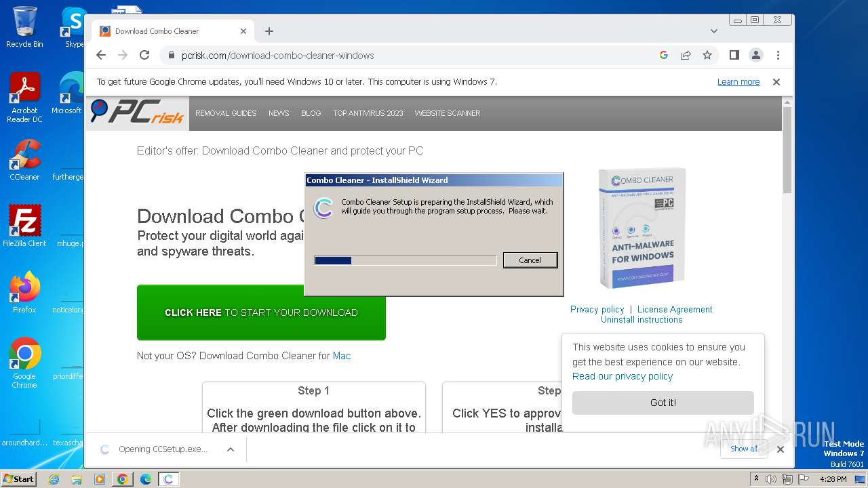
Task: Open Uninstall instructions link
Action: tap(642, 319)
